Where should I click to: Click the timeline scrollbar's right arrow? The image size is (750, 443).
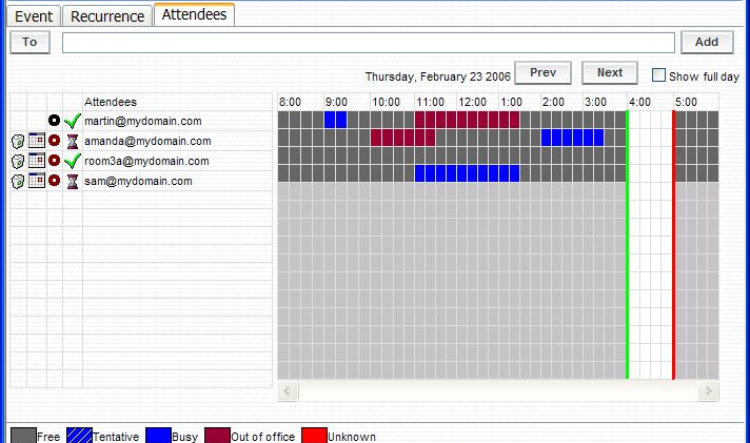(x=708, y=391)
